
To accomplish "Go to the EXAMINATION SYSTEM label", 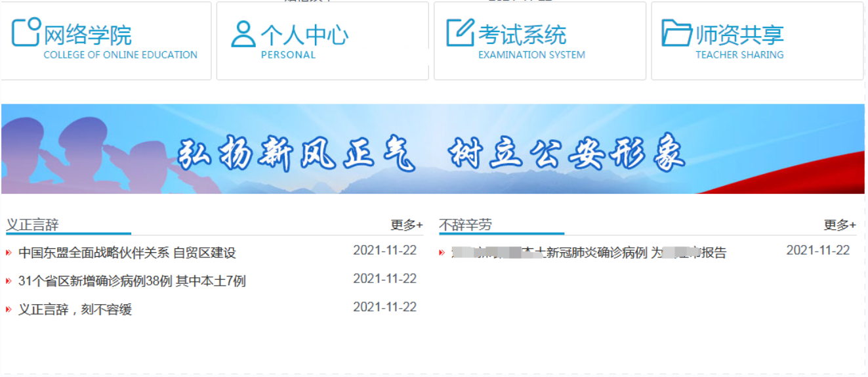I will click(531, 55).
